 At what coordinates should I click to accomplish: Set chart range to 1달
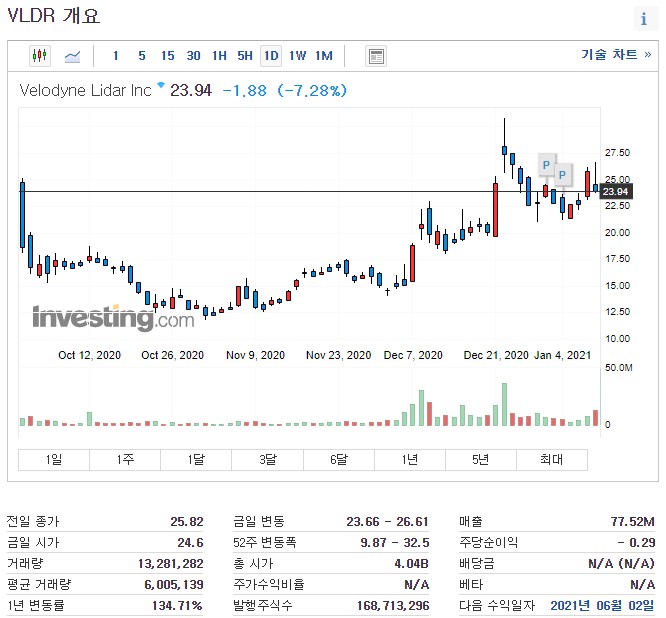pos(196,459)
